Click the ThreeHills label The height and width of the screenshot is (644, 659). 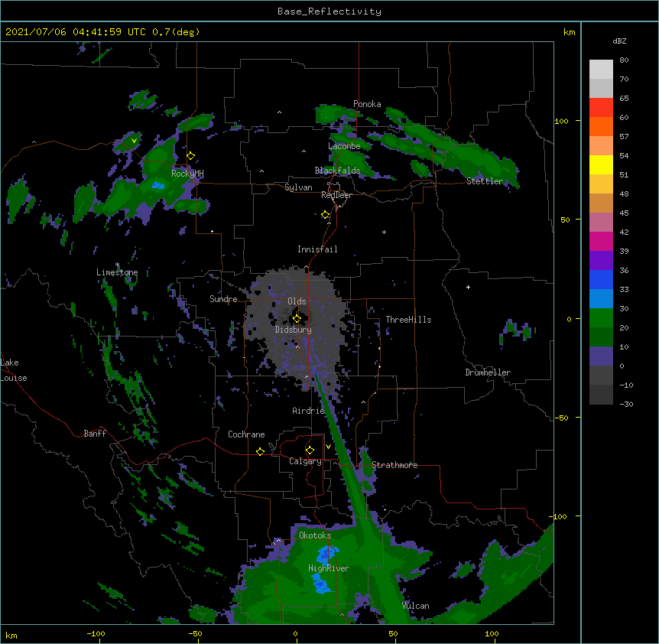[x=408, y=320]
